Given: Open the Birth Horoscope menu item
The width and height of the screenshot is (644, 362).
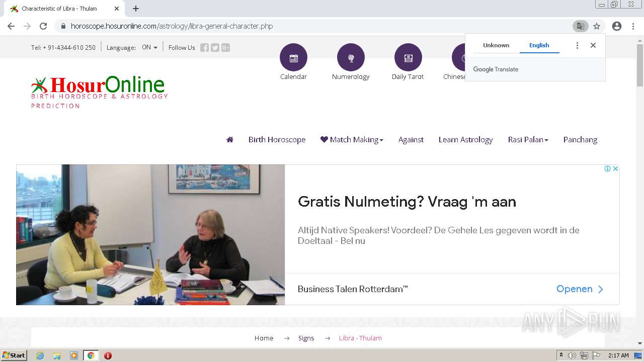Looking at the screenshot, I should (277, 140).
